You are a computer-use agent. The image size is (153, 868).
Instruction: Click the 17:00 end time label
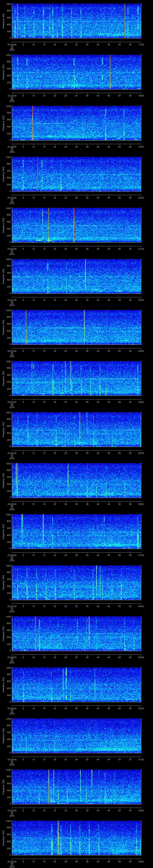(x=141, y=44)
